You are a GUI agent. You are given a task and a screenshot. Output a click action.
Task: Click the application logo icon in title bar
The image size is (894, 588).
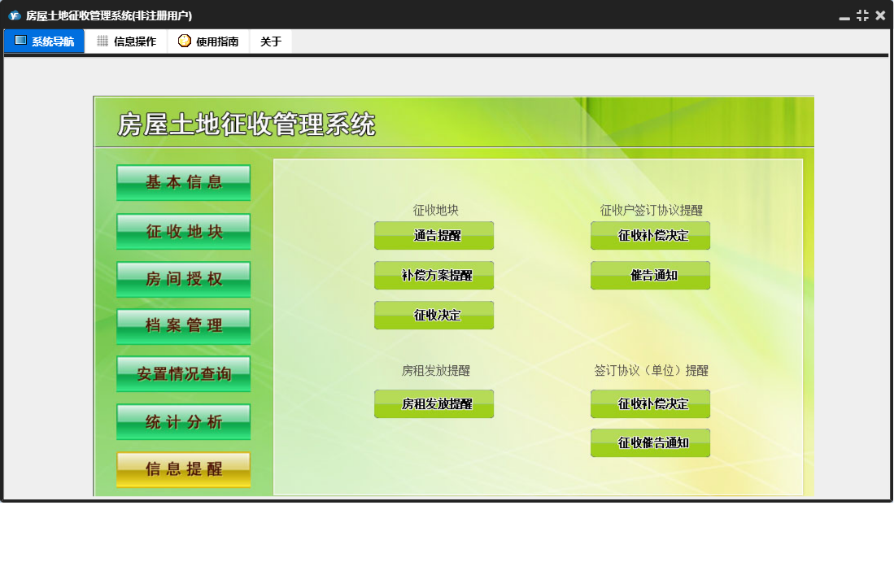(14, 15)
